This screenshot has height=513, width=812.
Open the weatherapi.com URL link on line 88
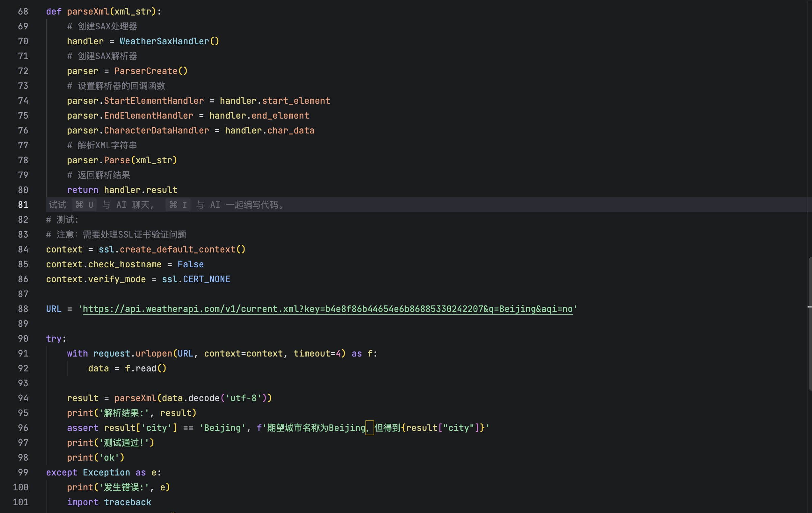(328, 309)
